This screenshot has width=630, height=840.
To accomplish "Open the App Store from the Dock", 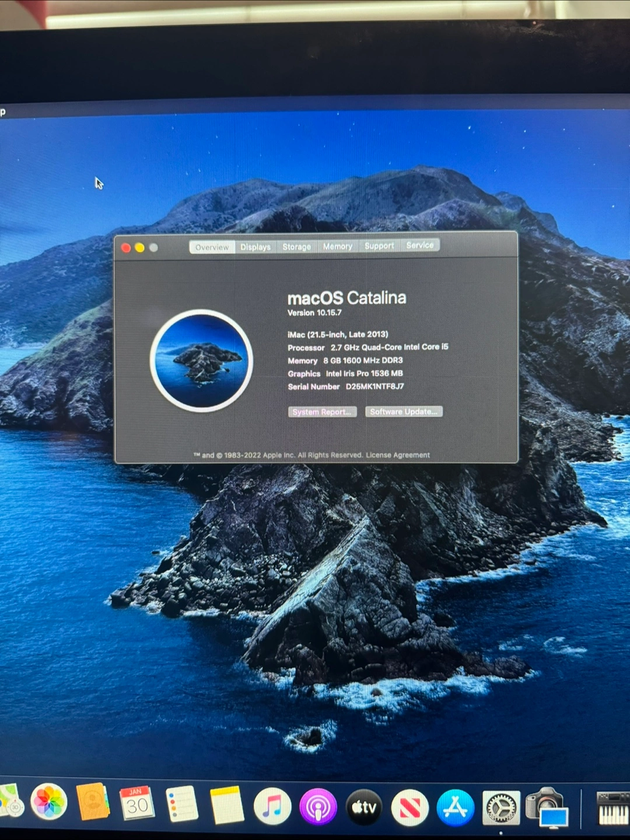I will (455, 808).
